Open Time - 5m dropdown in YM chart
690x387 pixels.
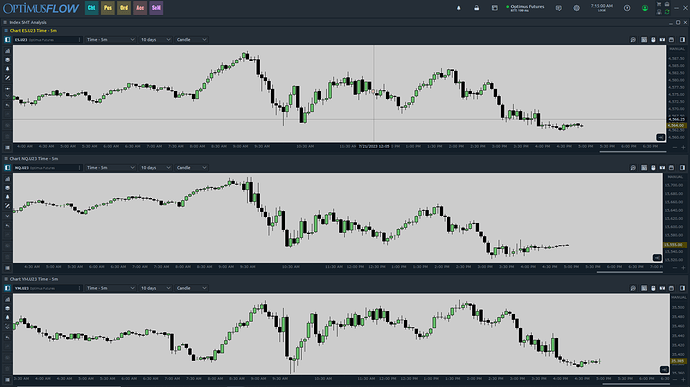110,288
